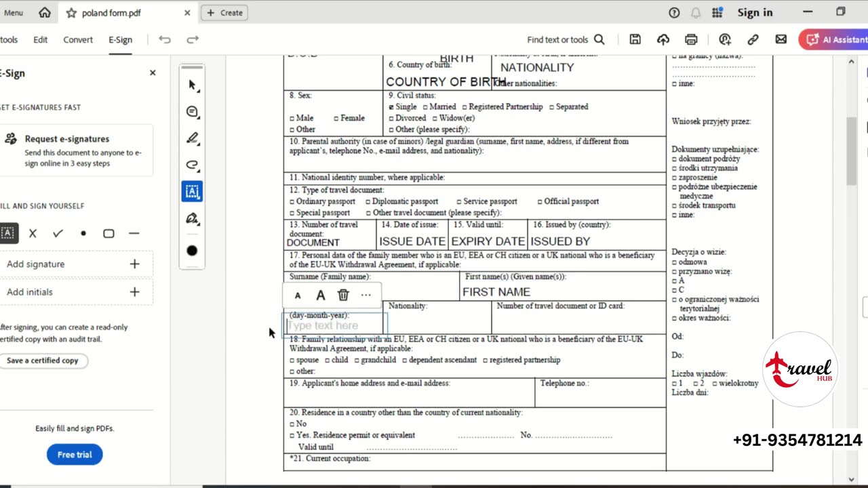Save the document with the disk icon

(635, 39)
